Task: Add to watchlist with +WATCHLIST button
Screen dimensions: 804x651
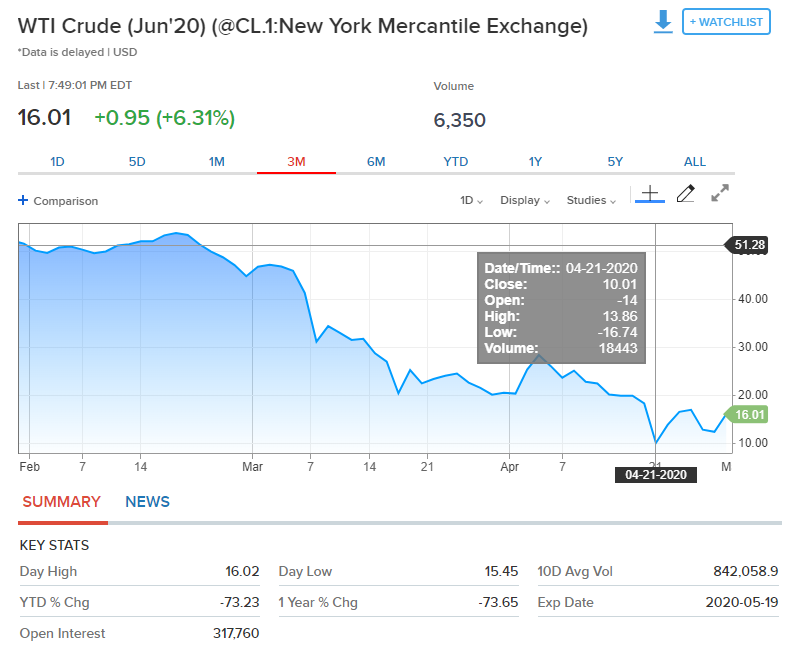Action: coord(726,22)
